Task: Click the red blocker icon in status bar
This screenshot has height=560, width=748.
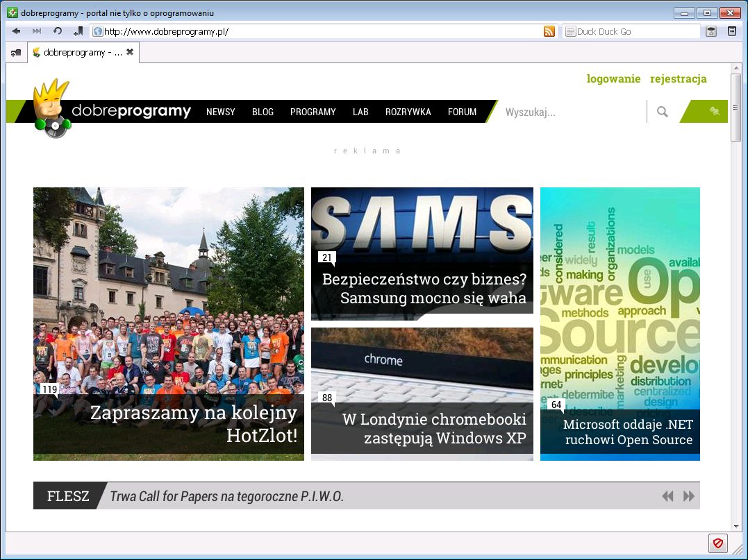Action: pos(718,543)
